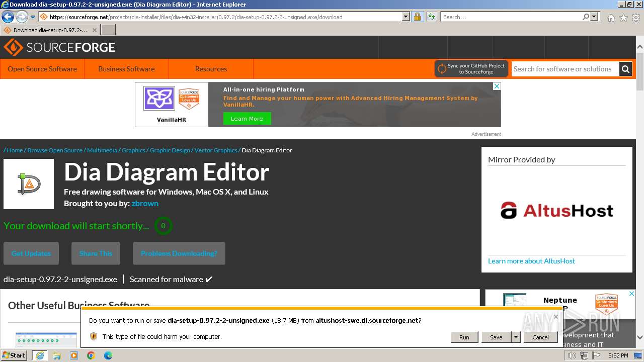Click the page scrollbar up arrow
The image size is (644, 362).
[x=639, y=47]
